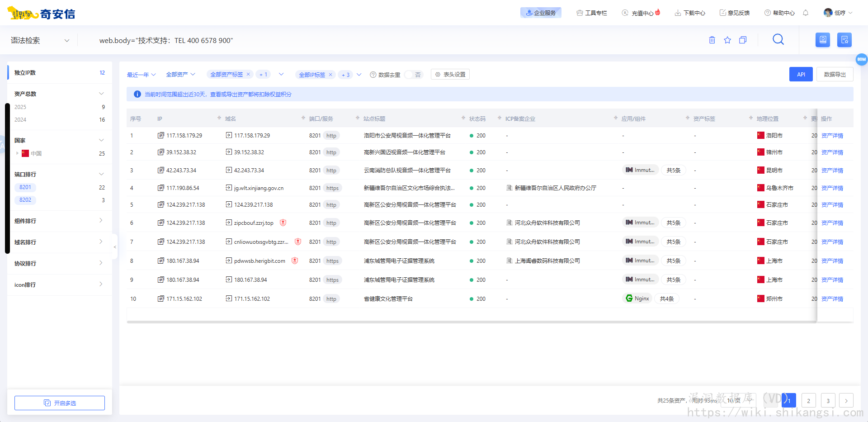Go to next page arrow
Image resolution: width=868 pixels, height=422 pixels.
(x=846, y=400)
